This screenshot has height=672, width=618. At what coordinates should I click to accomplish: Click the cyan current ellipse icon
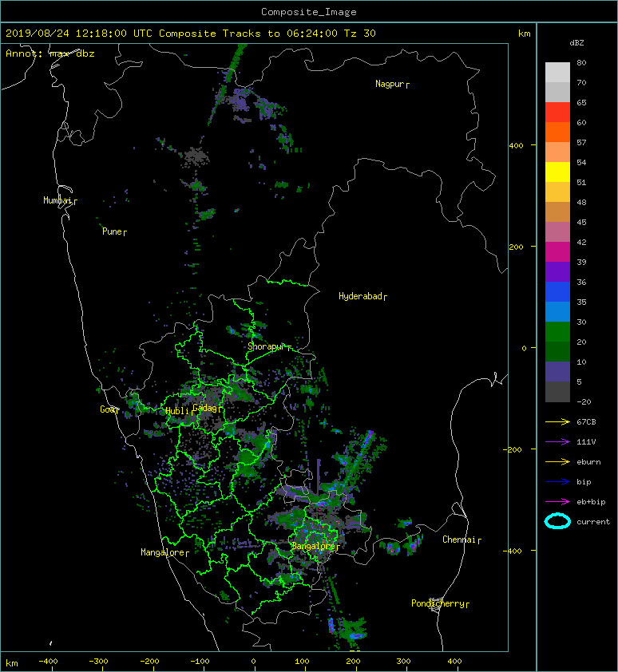pos(557,521)
